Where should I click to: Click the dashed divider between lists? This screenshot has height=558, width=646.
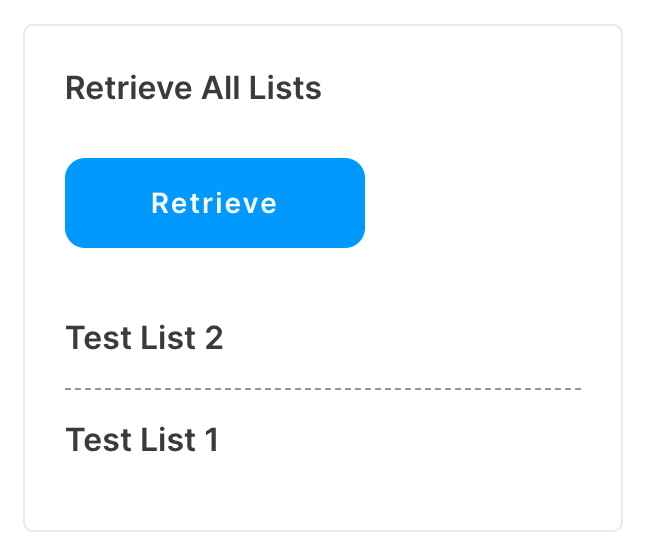pyautogui.click(x=323, y=389)
